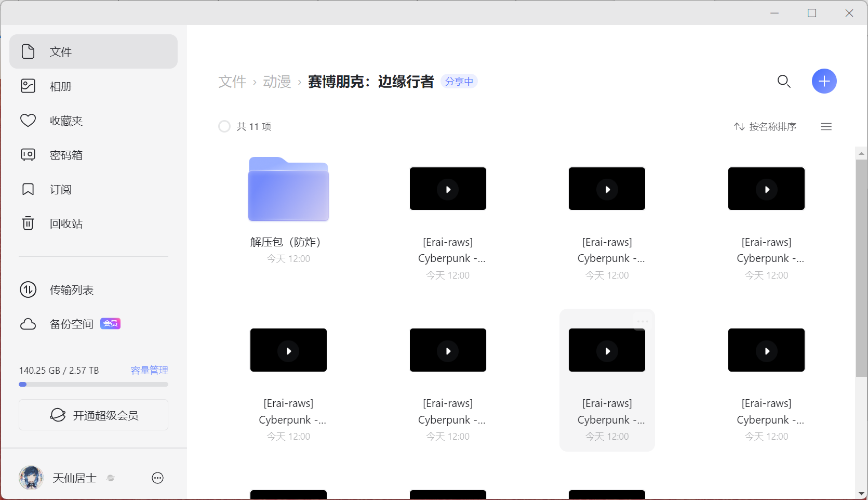The image size is (868, 500).
Task: Open the 解压包（防炸）folder
Action: click(288, 189)
